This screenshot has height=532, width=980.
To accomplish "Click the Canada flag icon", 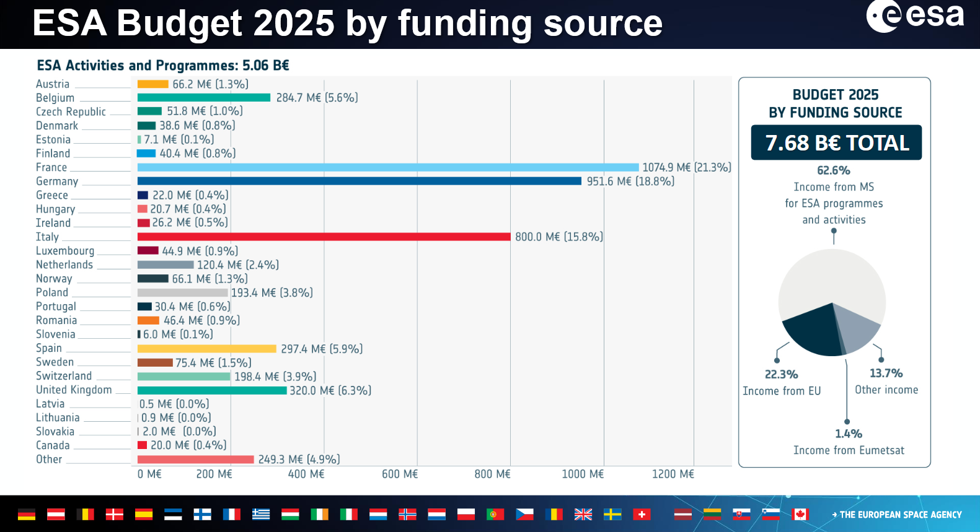I will click(800, 514).
